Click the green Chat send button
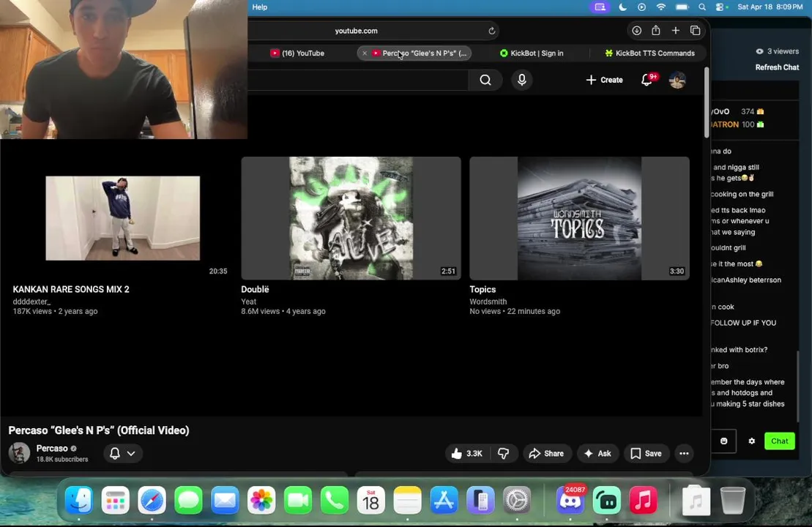Screen dimensions: 812x527 (x=779, y=441)
